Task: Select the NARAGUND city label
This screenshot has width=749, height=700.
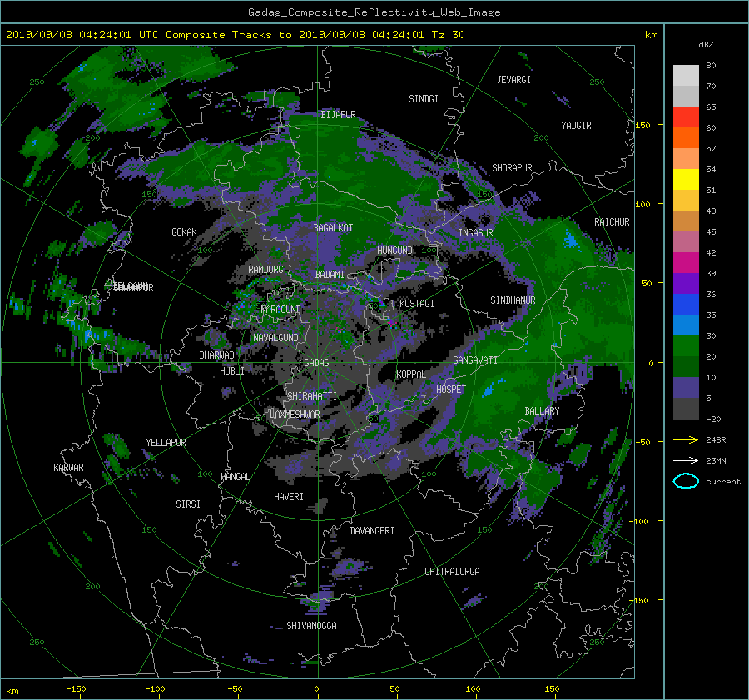Action: tap(281, 310)
